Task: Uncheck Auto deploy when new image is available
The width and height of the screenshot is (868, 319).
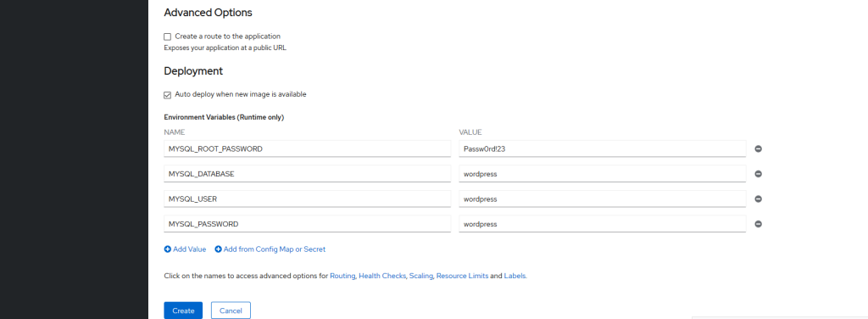Action: [168, 95]
